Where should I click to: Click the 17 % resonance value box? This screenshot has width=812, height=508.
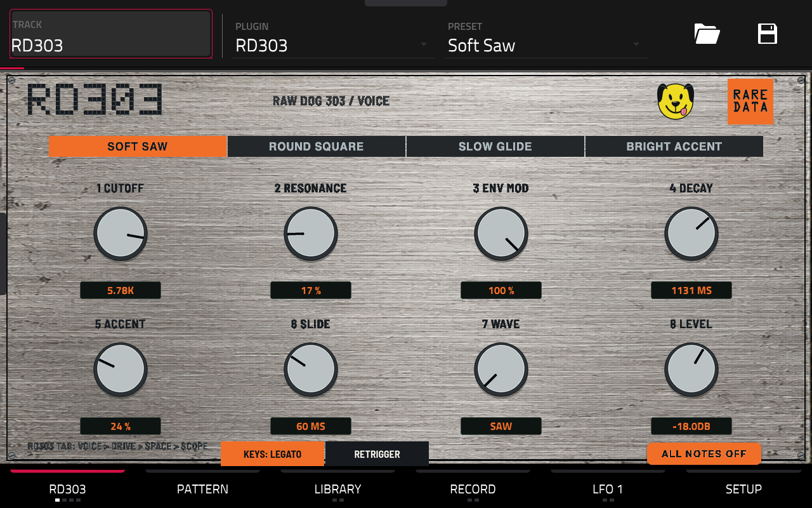(x=311, y=290)
